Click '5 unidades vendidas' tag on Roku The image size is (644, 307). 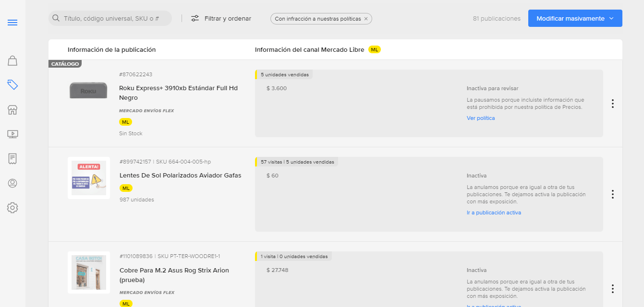(284, 75)
